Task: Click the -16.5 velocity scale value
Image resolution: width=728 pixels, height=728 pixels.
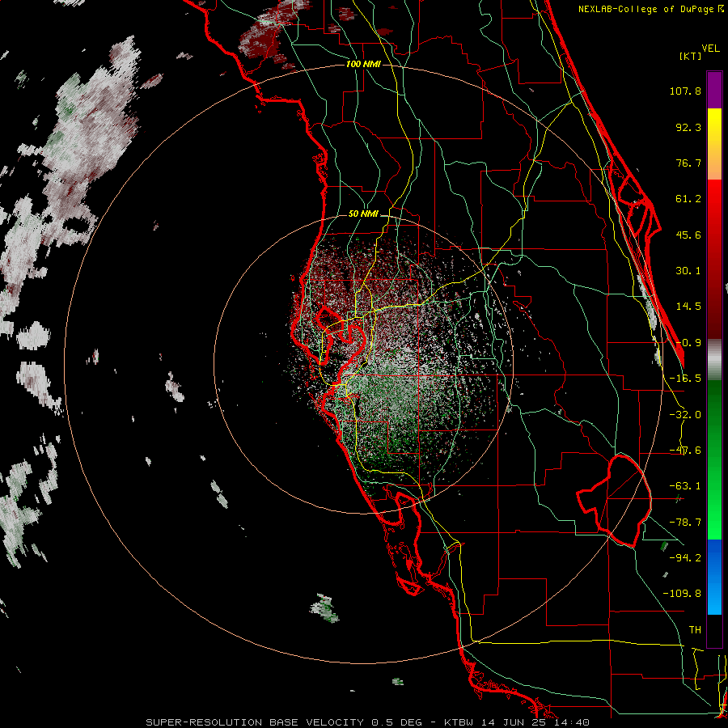Action: (x=685, y=379)
